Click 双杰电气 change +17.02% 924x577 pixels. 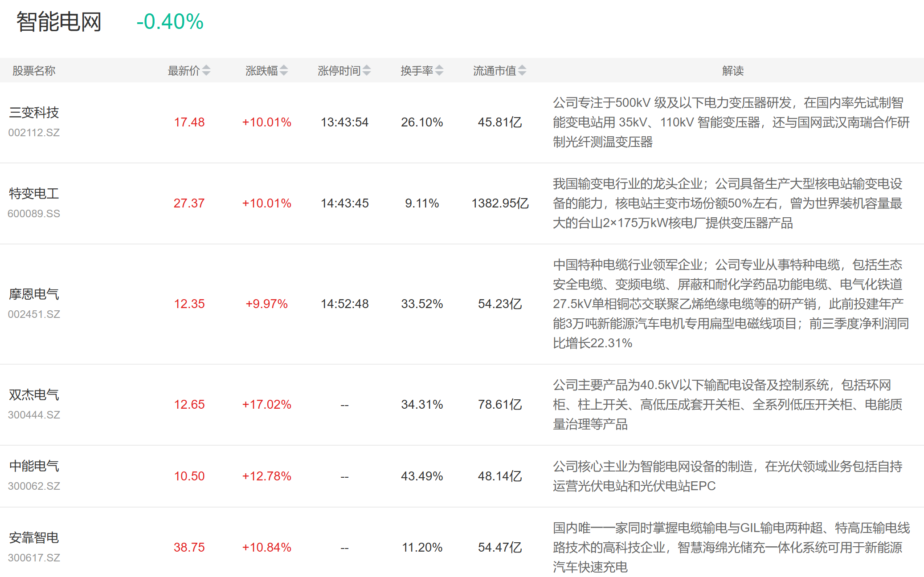coord(266,405)
